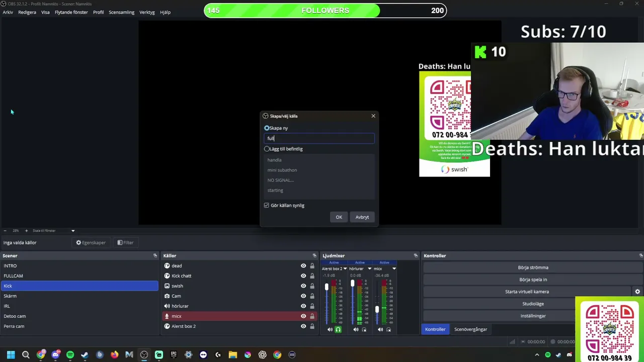Open the Verktyg menu
Viewport: 644px width, 362px height.
(147, 12)
